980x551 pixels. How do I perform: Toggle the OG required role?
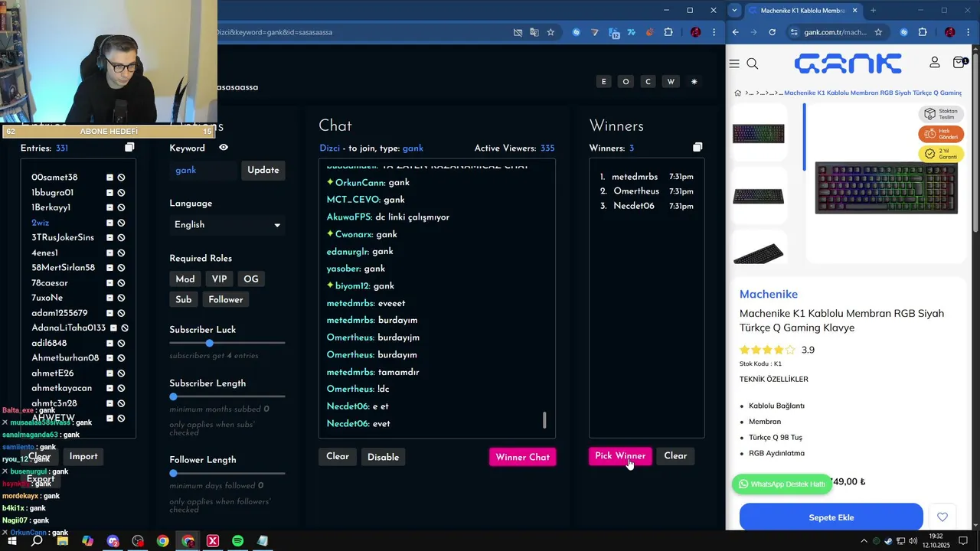tap(251, 279)
